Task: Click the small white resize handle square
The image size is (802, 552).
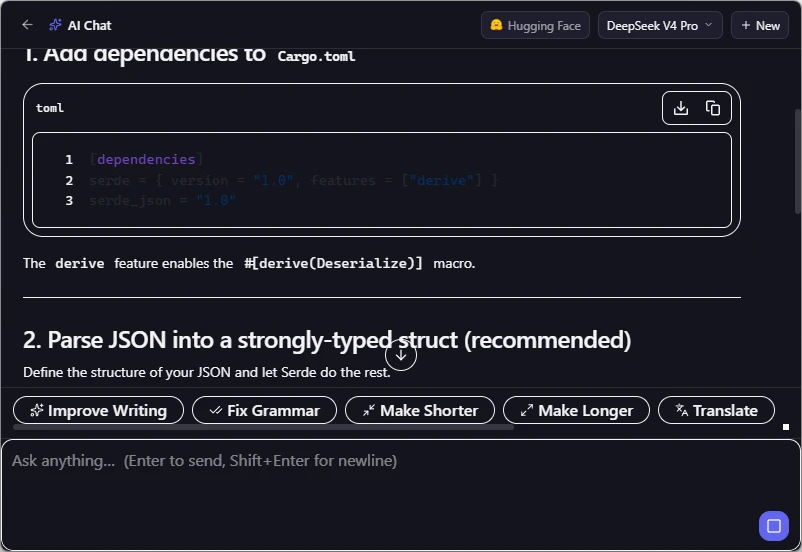Action: tap(786, 427)
